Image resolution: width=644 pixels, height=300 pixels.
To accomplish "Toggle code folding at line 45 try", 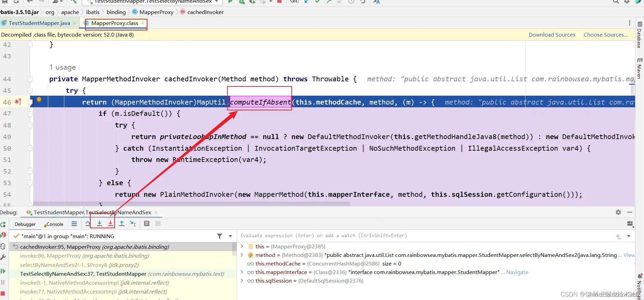I will (30, 91).
